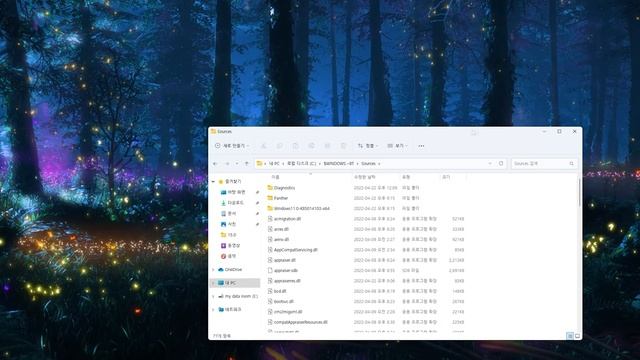
Task: Click the vertical scrollbar in file list
Action: pyautogui.click(x=580, y=193)
